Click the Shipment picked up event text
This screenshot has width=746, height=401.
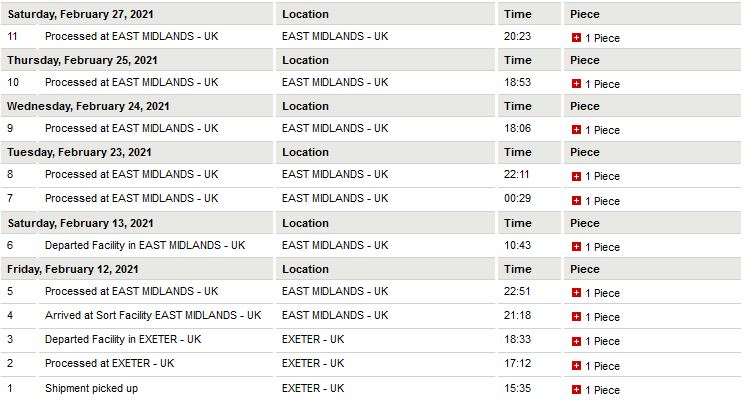click(x=91, y=388)
